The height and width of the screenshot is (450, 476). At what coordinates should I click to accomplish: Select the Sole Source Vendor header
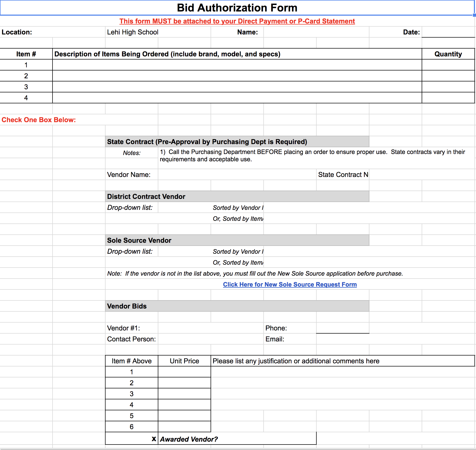click(x=237, y=240)
